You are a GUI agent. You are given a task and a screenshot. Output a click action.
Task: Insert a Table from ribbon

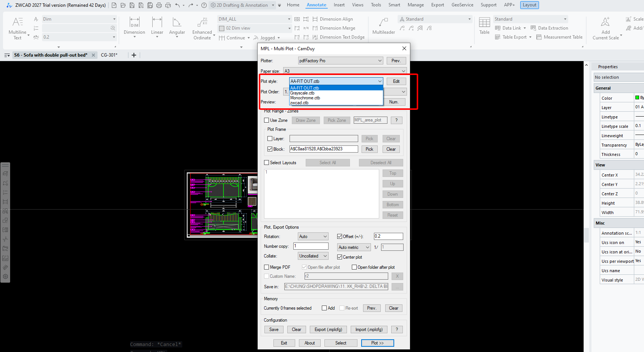pos(485,26)
